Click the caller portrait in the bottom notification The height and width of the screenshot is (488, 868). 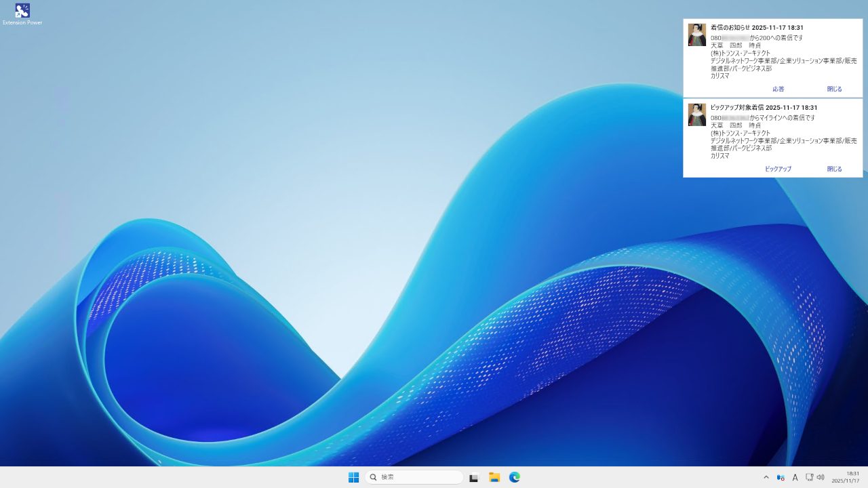tap(696, 115)
